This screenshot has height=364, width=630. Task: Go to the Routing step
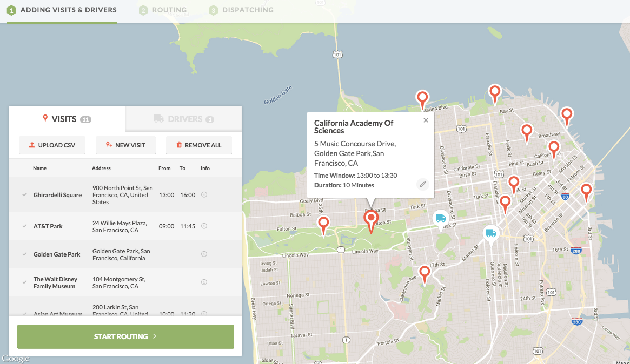click(x=163, y=10)
